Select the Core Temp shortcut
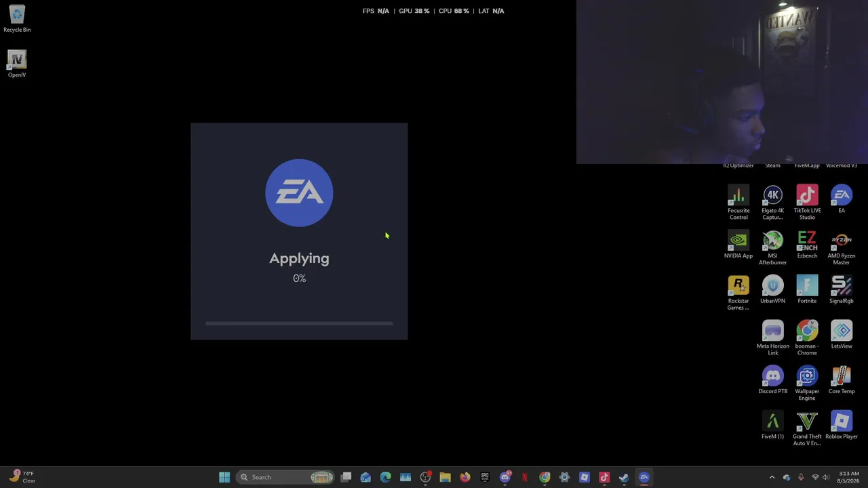Viewport: 868px width, 488px height. 842,381
